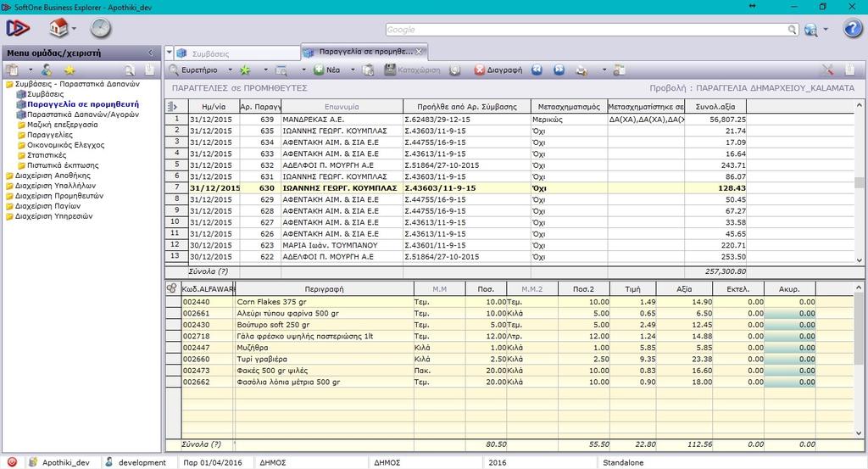Expand Διαχείριση Προμηθευτών folder
Screen dimensions: 868x469
(58, 195)
